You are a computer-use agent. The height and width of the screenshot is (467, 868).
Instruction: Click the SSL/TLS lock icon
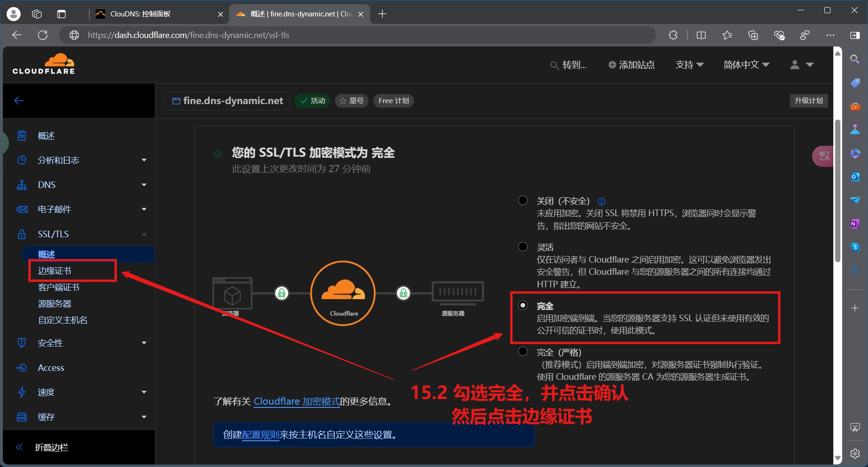click(x=22, y=234)
